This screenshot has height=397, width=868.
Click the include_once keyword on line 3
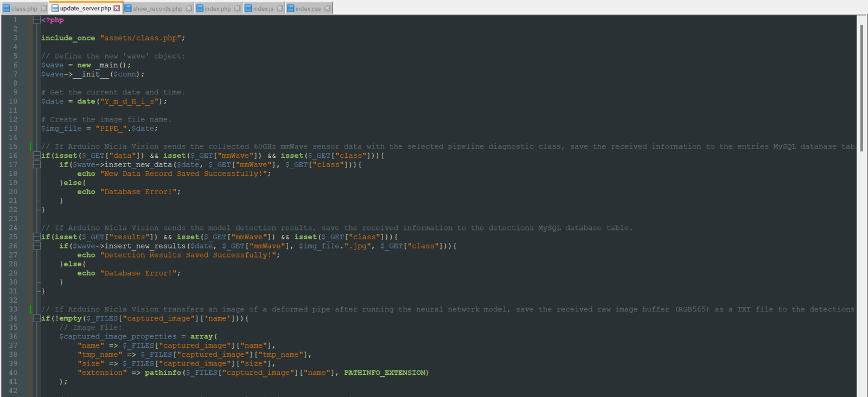[x=68, y=38]
